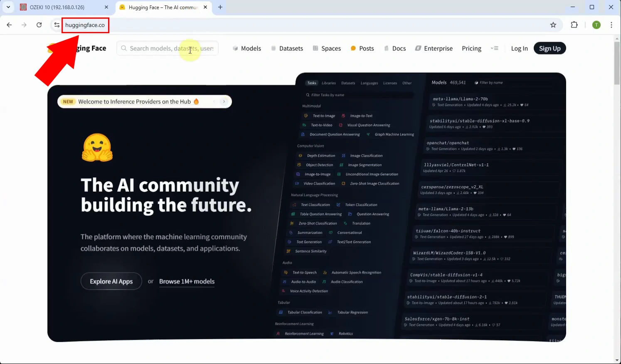
Task: Select the Depth Estimation task
Action: [317, 156]
